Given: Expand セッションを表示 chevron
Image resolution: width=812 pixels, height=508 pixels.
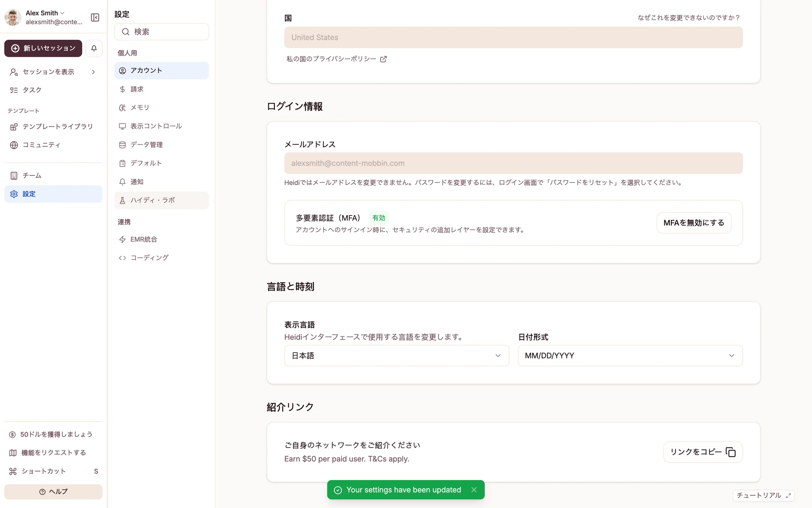Looking at the screenshot, I should [93, 72].
